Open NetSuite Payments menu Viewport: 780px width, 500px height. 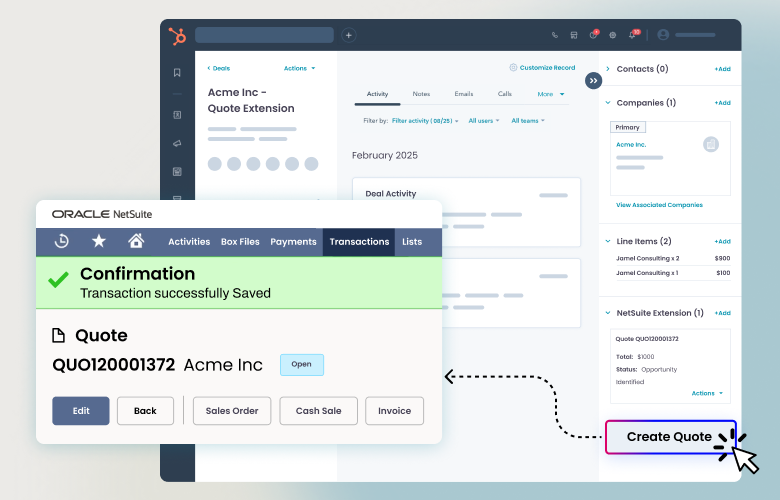click(293, 242)
